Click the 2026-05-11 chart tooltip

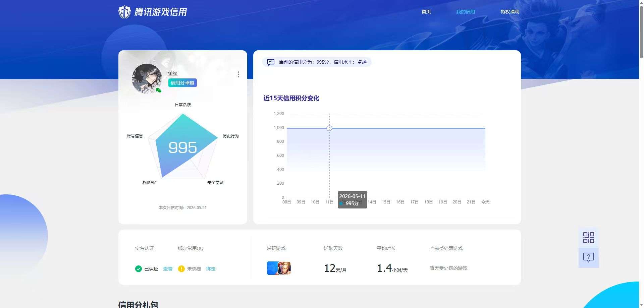[352, 200]
